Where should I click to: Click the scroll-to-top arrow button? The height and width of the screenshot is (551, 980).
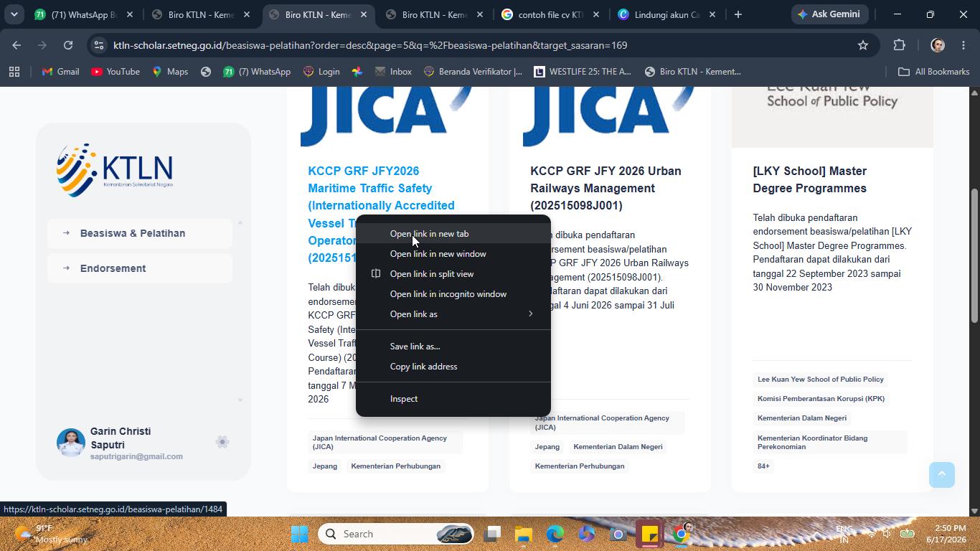942,475
